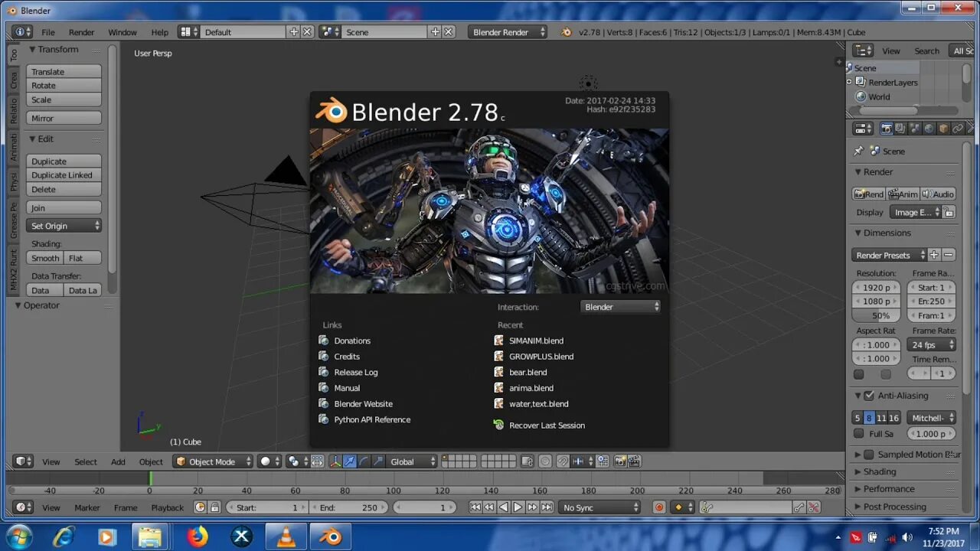Open the Set Origin dropdown
980x551 pixels.
click(x=64, y=226)
